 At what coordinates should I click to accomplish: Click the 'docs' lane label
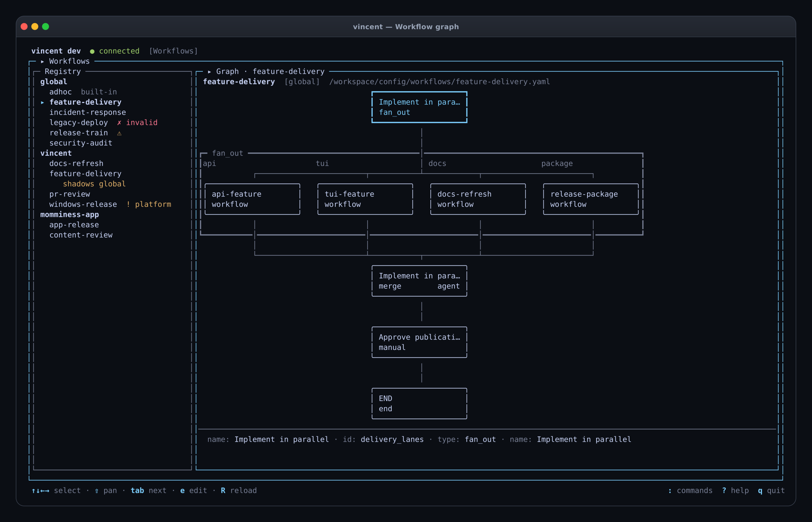pyautogui.click(x=437, y=163)
